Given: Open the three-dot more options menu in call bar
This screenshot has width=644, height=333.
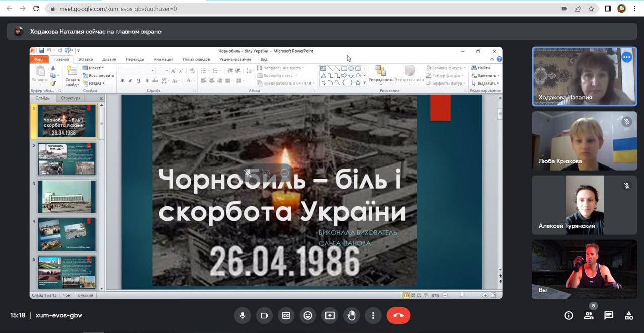Looking at the screenshot, I should pos(373,315).
